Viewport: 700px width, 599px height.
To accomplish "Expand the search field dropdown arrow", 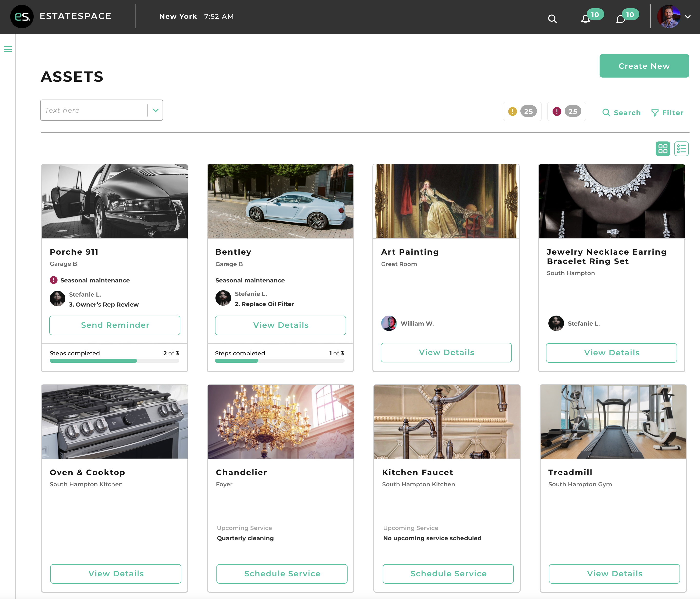I will 156,110.
